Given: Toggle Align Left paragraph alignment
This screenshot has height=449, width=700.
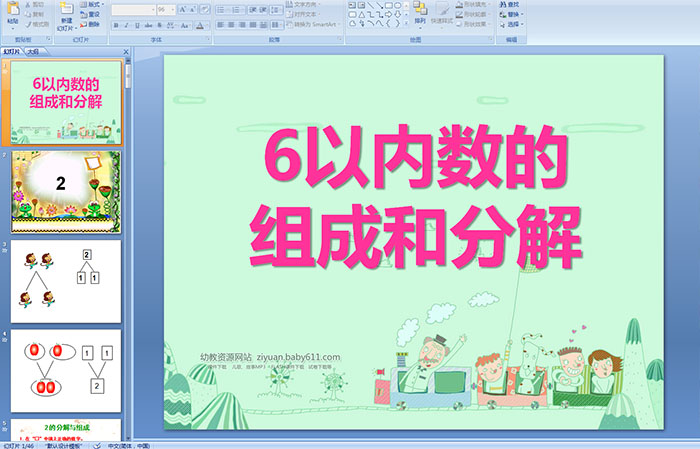Looking at the screenshot, I should 220,25.
